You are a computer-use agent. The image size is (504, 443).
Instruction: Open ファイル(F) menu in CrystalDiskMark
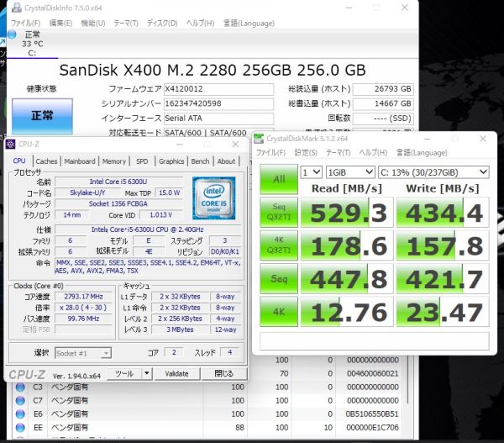(270, 152)
